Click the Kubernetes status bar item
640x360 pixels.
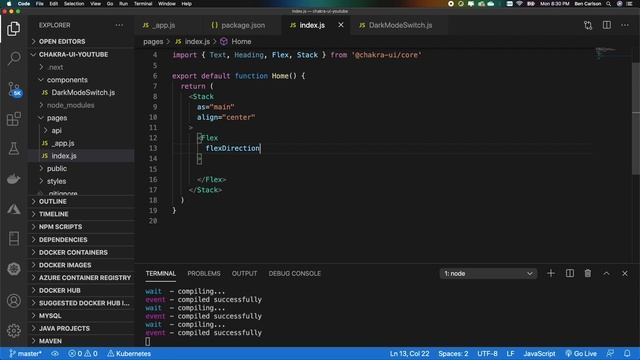pos(129,353)
